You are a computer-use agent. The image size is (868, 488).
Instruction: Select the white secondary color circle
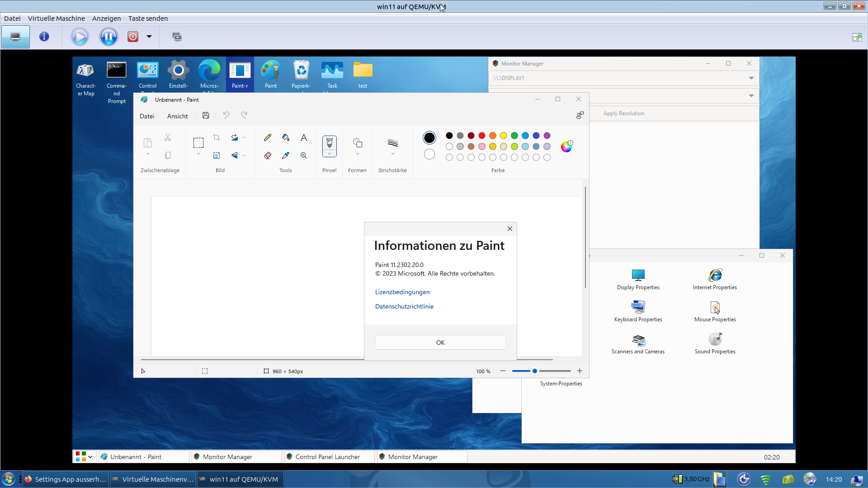pos(429,154)
